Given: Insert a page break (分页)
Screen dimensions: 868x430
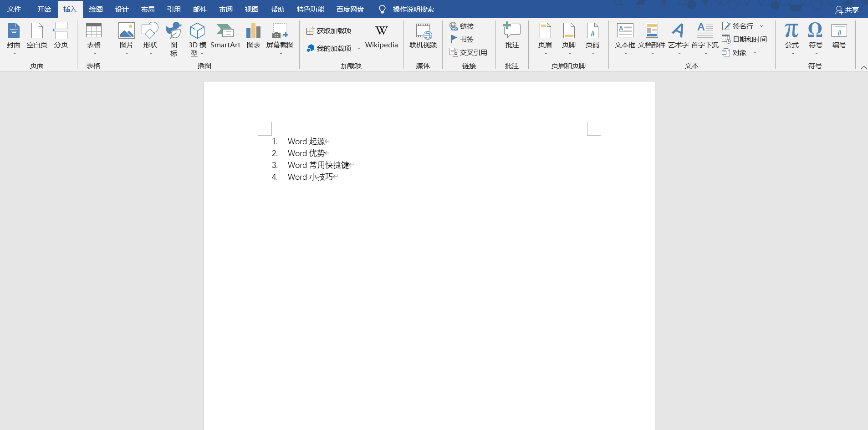Looking at the screenshot, I should [61, 36].
